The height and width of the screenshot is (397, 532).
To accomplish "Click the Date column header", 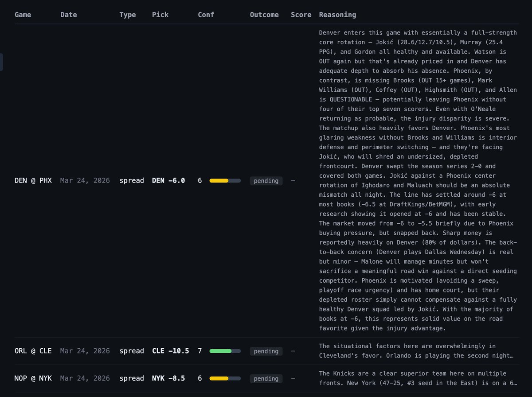I will click(69, 15).
